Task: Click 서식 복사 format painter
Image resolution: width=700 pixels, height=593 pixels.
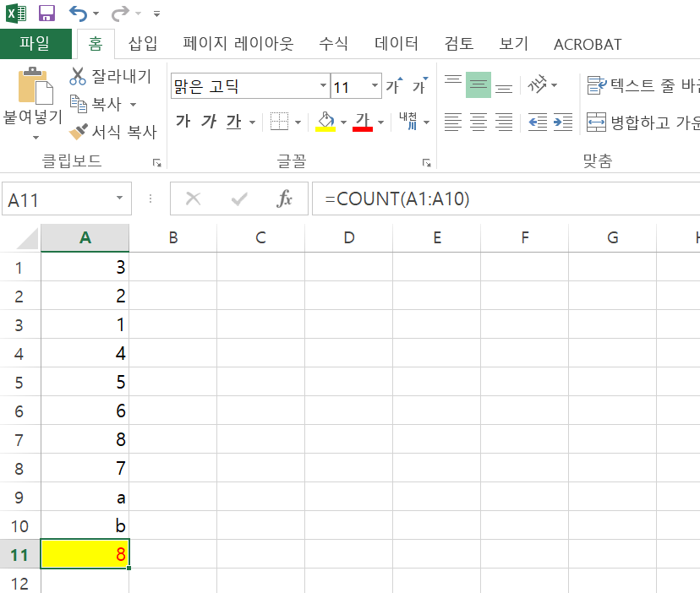Action: coord(113,132)
